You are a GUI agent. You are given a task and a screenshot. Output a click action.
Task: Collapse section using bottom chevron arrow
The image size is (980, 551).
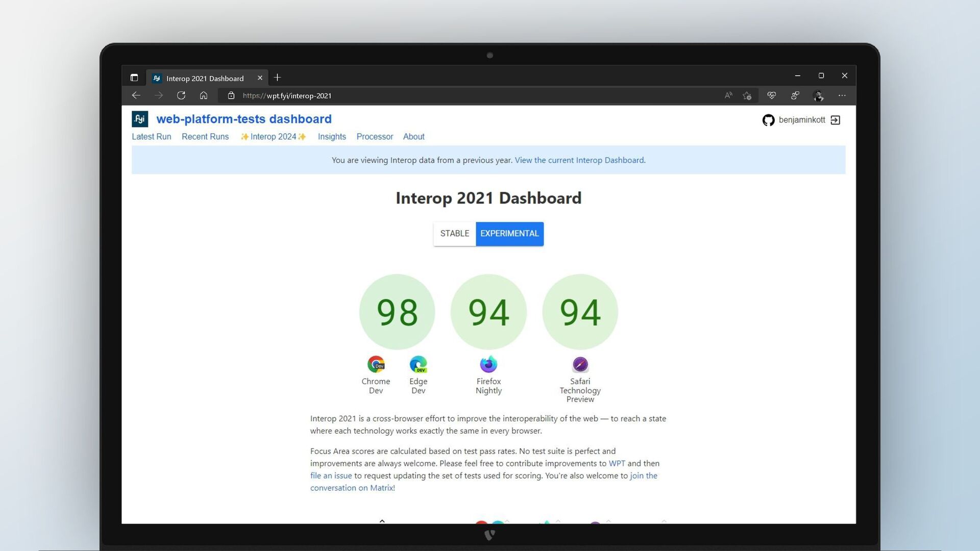pyautogui.click(x=382, y=521)
